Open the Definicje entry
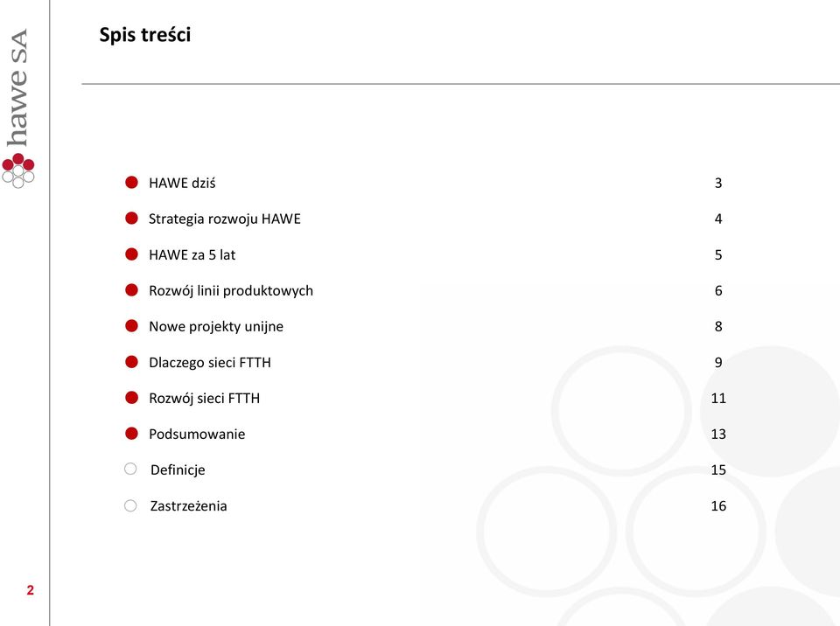The image size is (840, 626). click(x=178, y=470)
